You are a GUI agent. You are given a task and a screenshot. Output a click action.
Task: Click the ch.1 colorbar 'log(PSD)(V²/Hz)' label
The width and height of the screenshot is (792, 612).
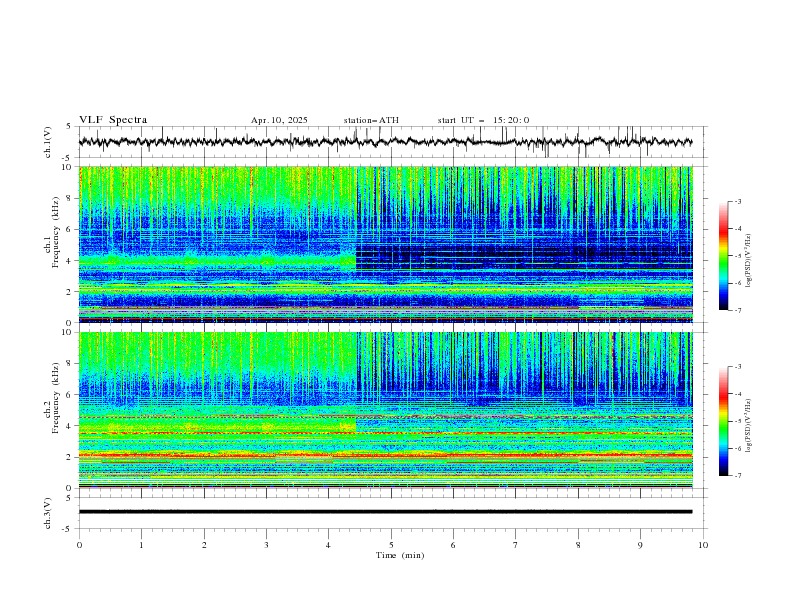[748, 261]
